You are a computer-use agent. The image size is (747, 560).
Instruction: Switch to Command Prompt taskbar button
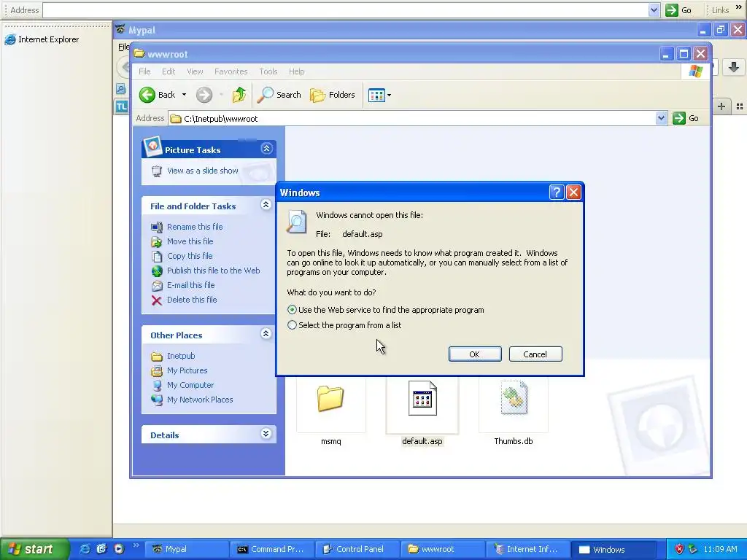(272, 549)
